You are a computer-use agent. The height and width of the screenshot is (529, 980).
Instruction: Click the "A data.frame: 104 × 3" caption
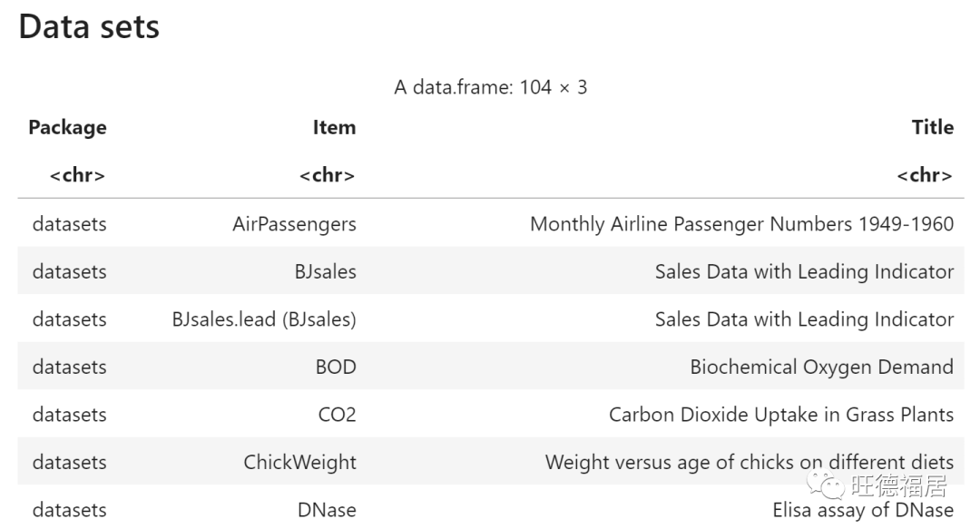[490, 87]
